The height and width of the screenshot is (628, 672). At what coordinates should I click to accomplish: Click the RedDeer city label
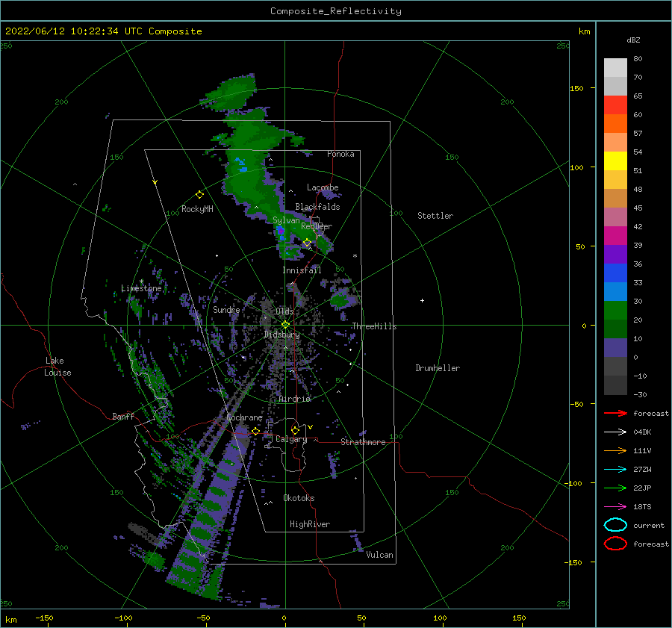tap(317, 226)
